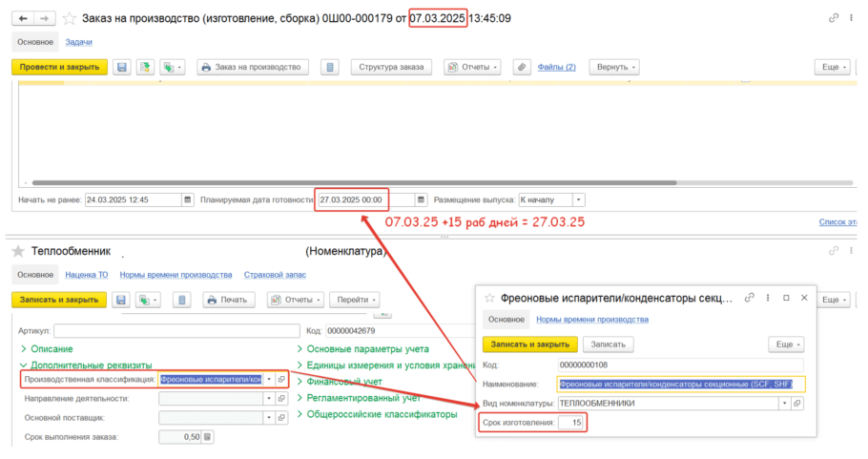Open the calendar picker for Планируемая дата готовности

click(421, 200)
